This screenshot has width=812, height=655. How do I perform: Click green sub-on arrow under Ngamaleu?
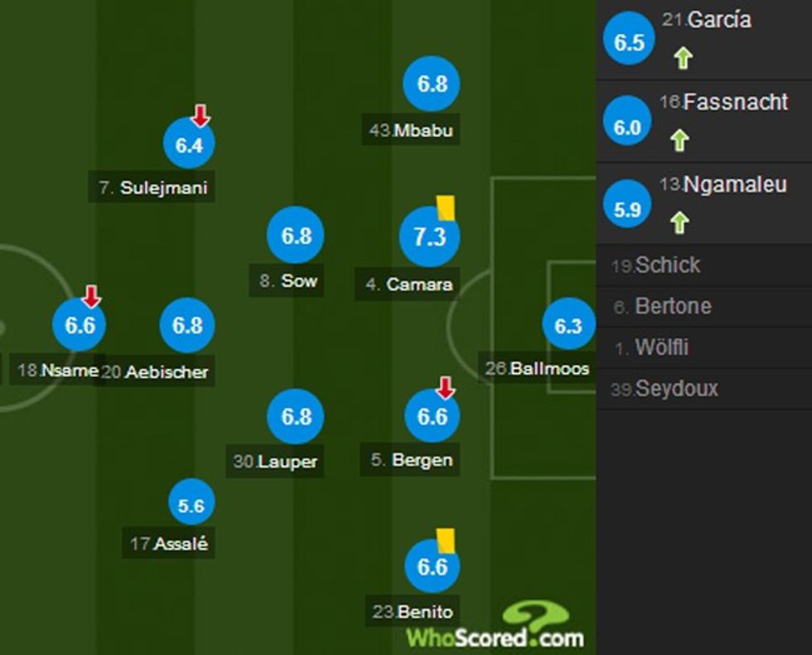point(679,221)
